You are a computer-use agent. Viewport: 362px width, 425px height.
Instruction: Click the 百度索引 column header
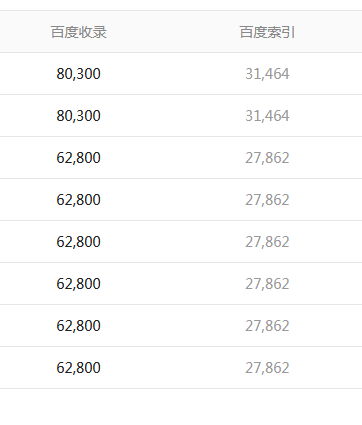click(x=267, y=32)
